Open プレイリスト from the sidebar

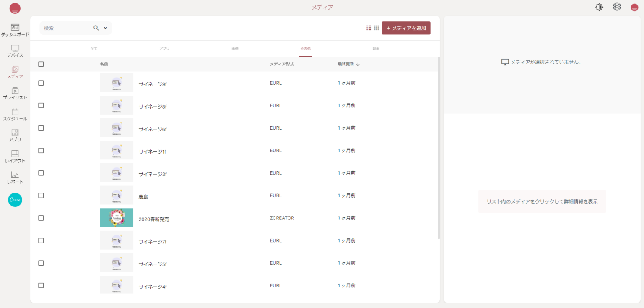[15, 91]
